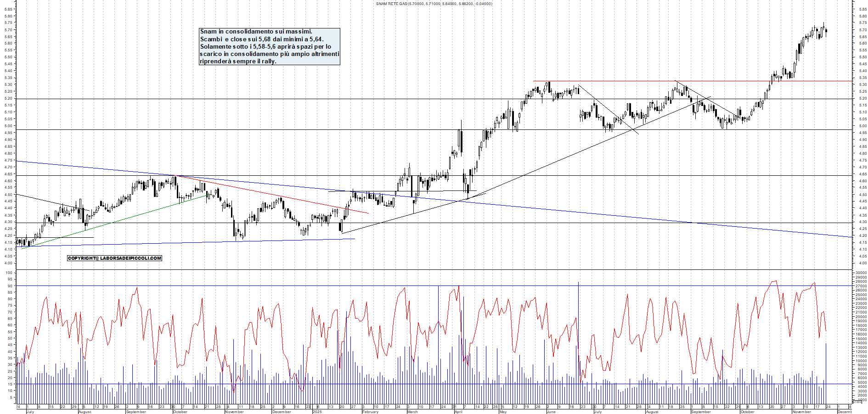The image size is (868, 414).
Task: Click the red horizontal resistance line near 5.30
Action: tap(643, 81)
